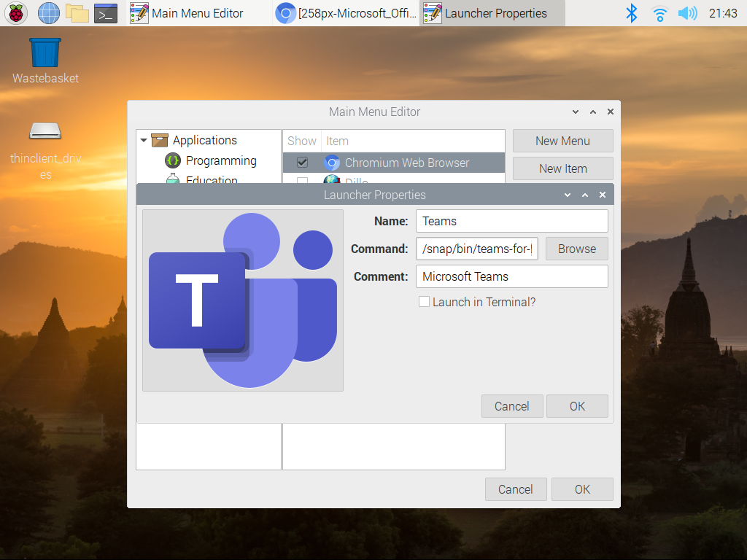Viewport: 747px width, 560px height.
Task: Select the Programming menu category
Action: click(x=221, y=160)
